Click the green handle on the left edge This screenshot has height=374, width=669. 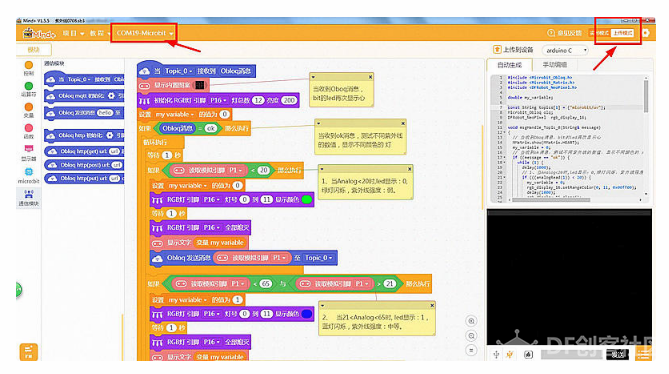click(x=19, y=290)
